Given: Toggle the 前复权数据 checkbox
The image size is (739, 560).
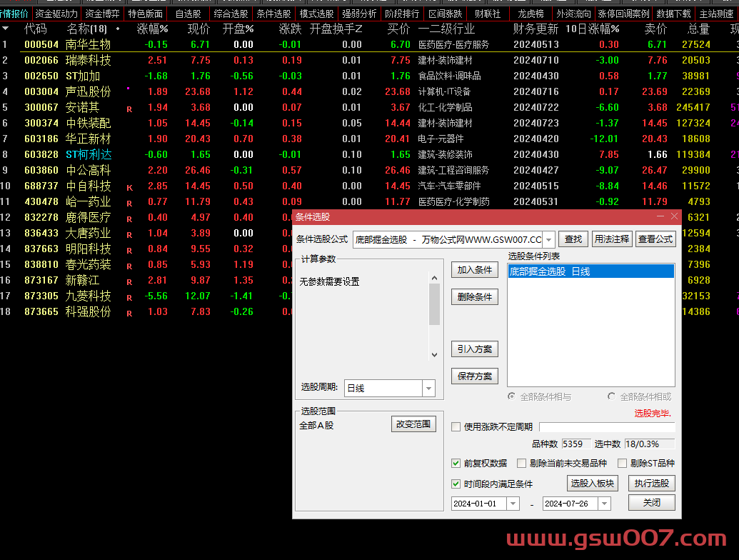Looking at the screenshot, I should (x=456, y=464).
